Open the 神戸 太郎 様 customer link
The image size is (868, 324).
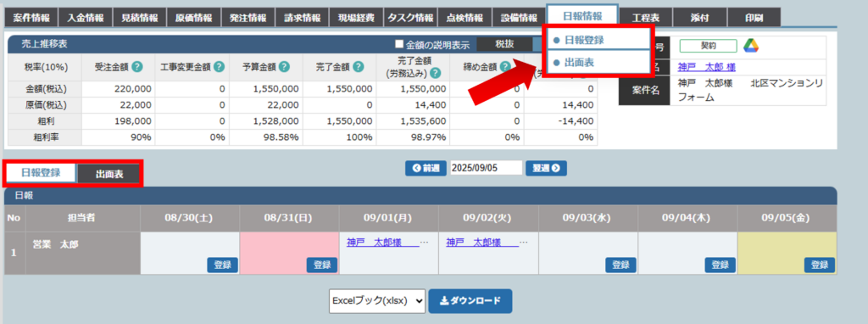click(706, 67)
